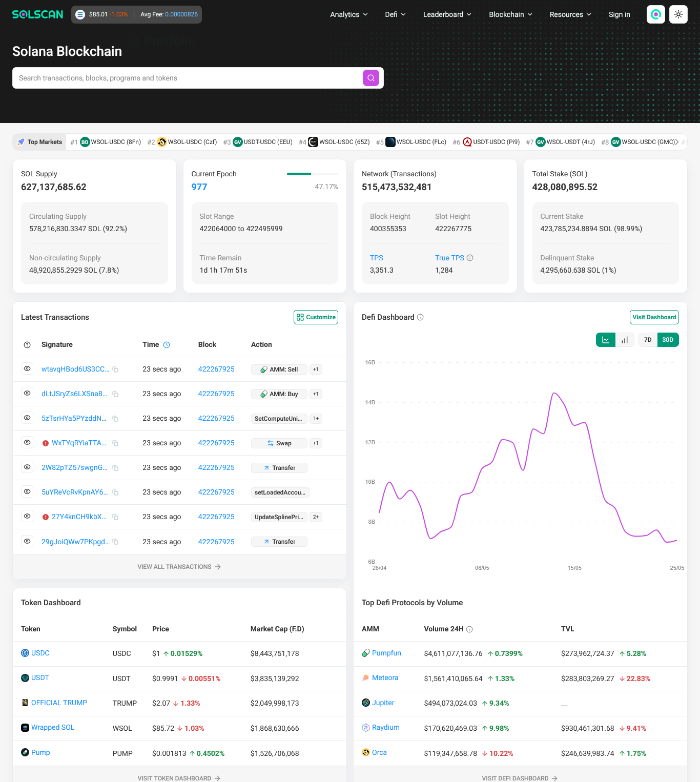Copy signature 27Y4knCH9kbX...
This screenshot has height=782, width=700.
[x=116, y=517]
